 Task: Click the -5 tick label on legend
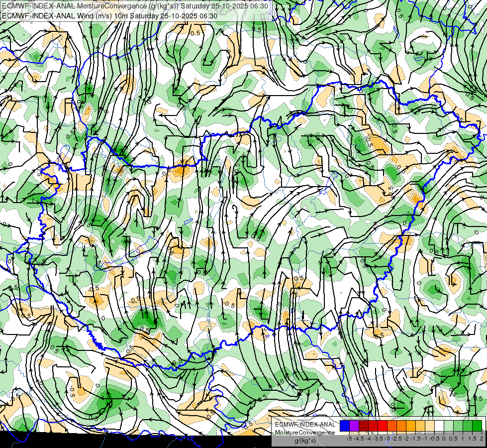[349, 439]
